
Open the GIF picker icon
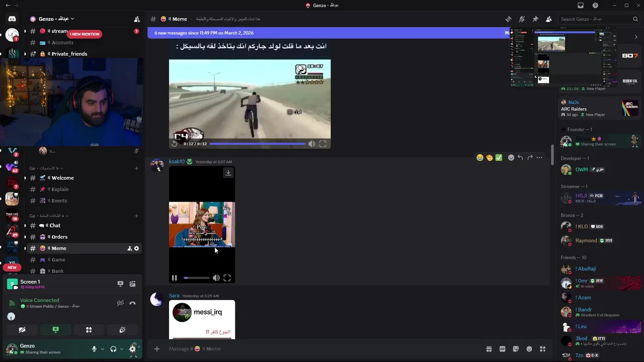502,349
